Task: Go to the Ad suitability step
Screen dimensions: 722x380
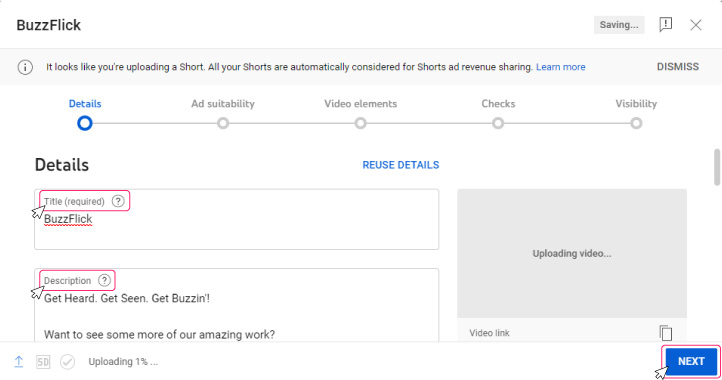Action: (223, 104)
